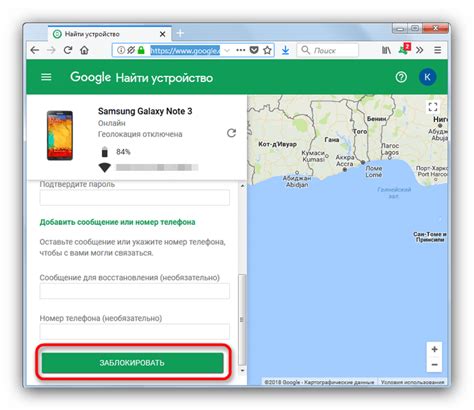Toggle fullscreen map view icon

[x=433, y=107]
